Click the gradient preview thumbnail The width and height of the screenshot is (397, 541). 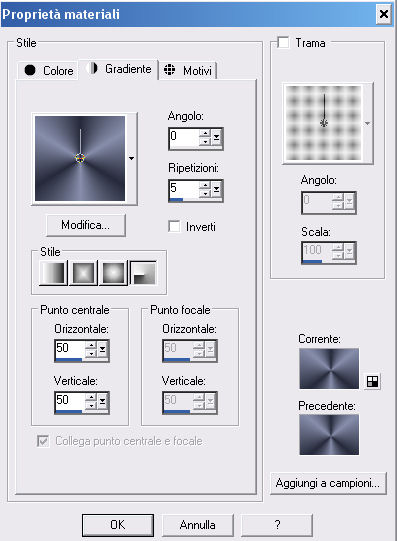pos(80,158)
